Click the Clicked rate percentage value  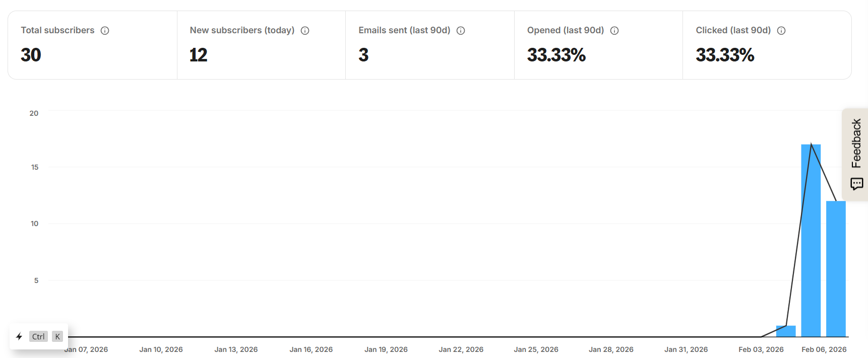coord(725,55)
